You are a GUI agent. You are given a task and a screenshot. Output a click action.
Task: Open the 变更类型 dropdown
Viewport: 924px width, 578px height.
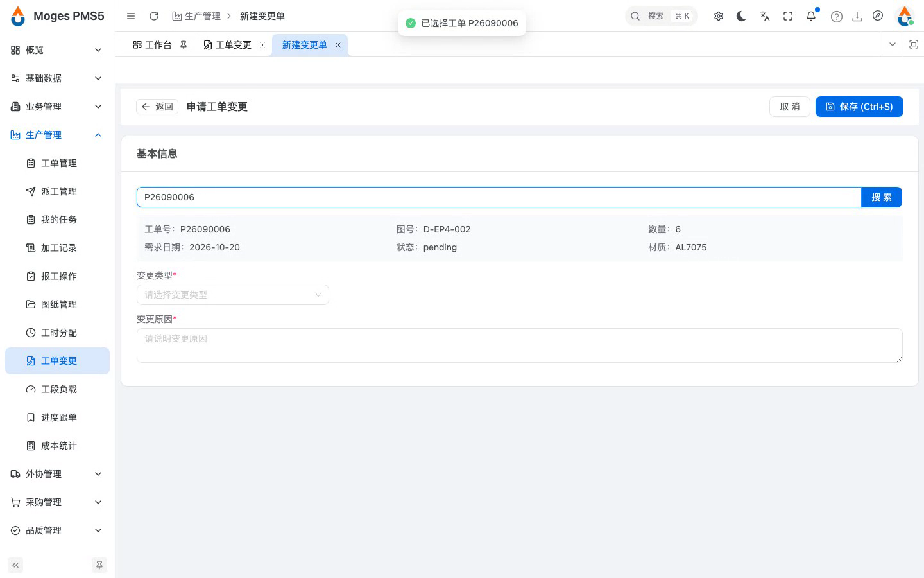[x=233, y=295]
